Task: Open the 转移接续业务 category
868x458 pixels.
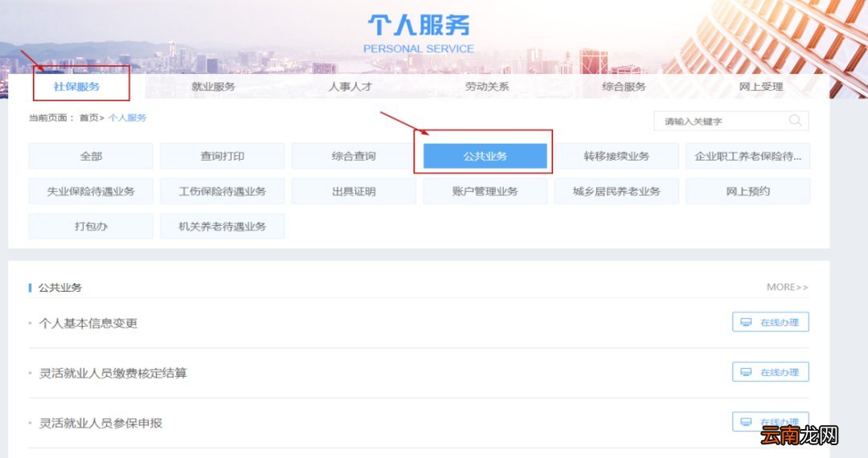Action: pos(616,156)
